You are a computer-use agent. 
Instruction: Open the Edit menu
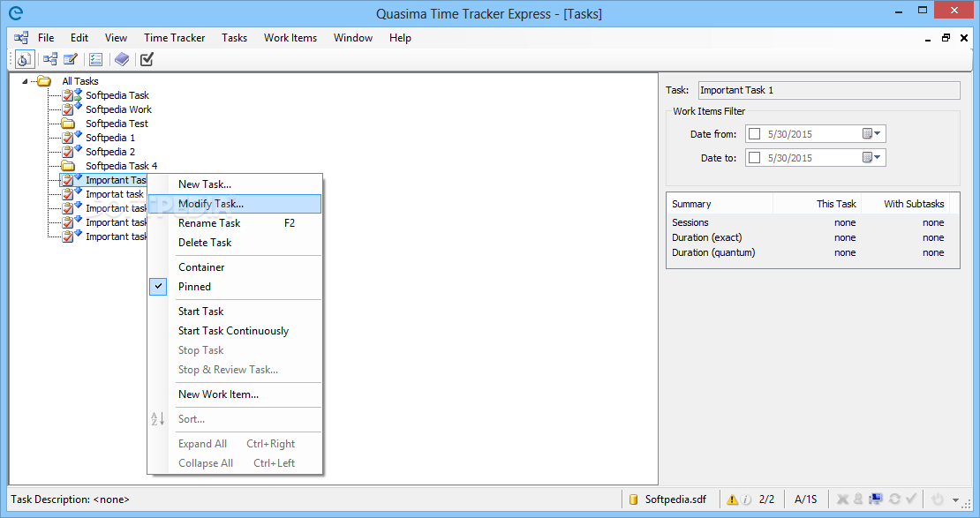[79, 37]
